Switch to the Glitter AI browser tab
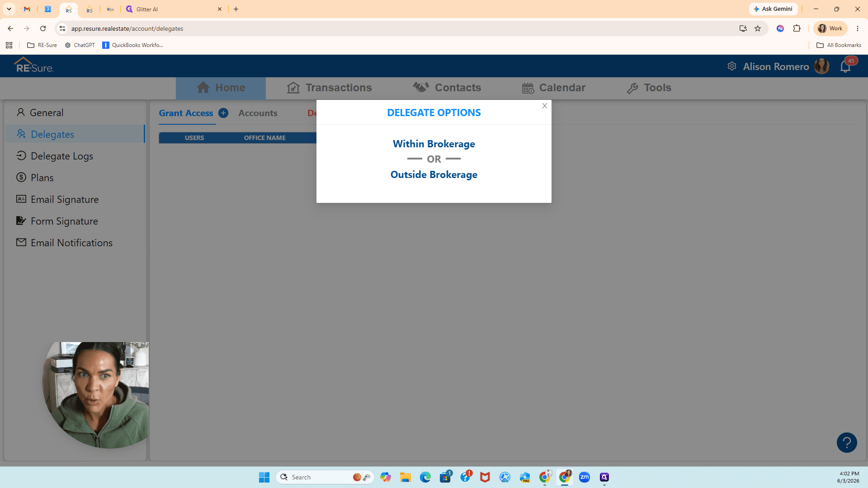Image resolution: width=868 pixels, height=488 pixels. (x=174, y=9)
